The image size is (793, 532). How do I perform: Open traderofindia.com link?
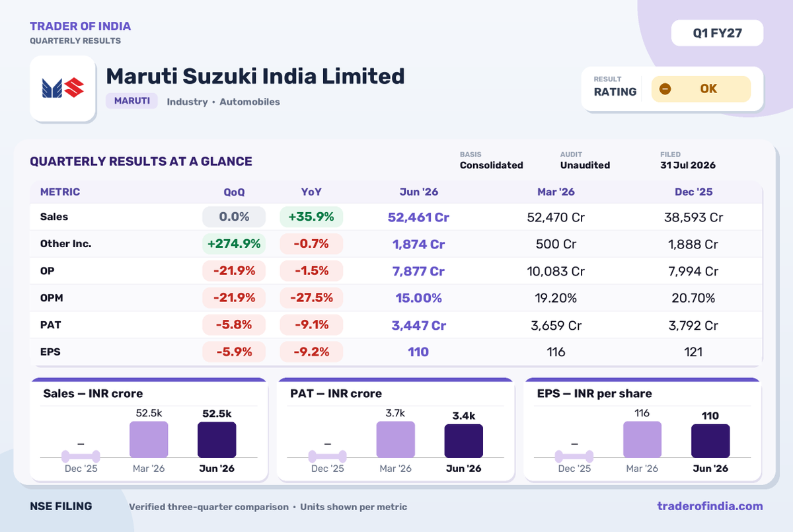[710, 506]
